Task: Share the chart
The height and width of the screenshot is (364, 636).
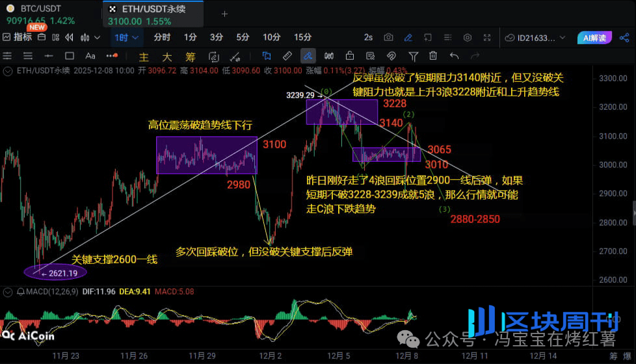Action: point(624,38)
